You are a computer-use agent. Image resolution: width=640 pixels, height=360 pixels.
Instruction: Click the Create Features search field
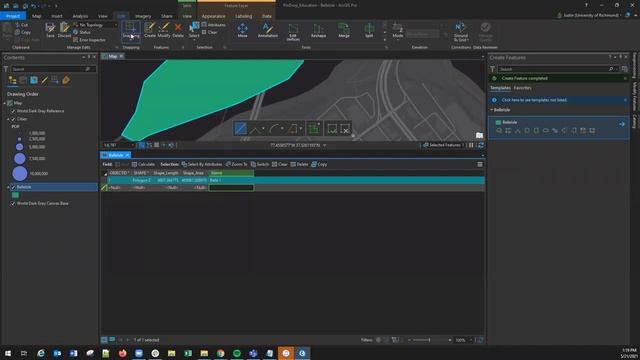(x=558, y=69)
